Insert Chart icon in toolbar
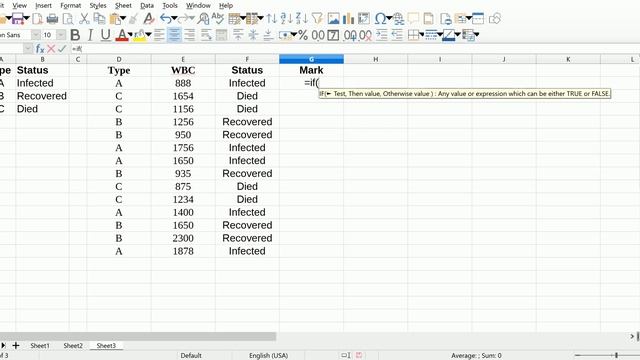Screen dimensions: 640x360 click(348, 19)
